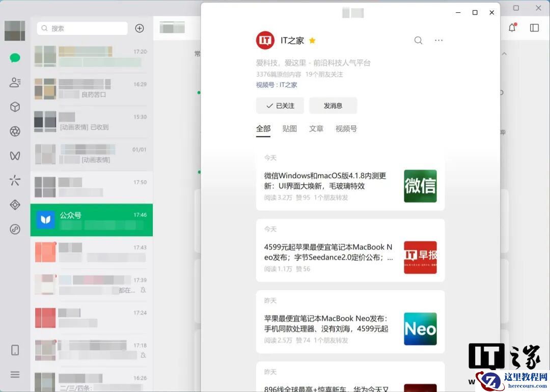Maximize the IT之家 account window
Viewport: 550px width, 392px height.
tap(475, 13)
